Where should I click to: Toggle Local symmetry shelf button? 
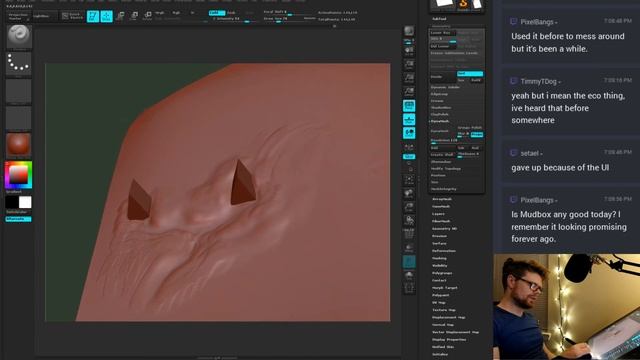pyautogui.click(x=409, y=133)
